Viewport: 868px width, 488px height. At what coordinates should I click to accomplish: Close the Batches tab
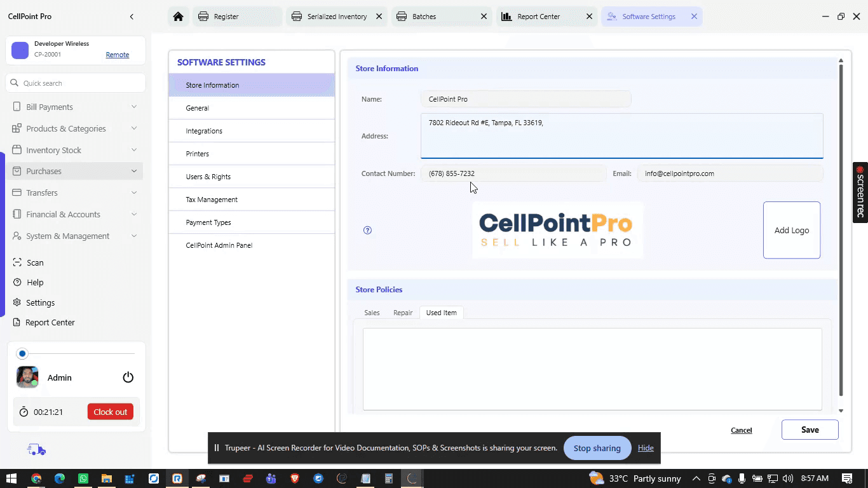484,17
